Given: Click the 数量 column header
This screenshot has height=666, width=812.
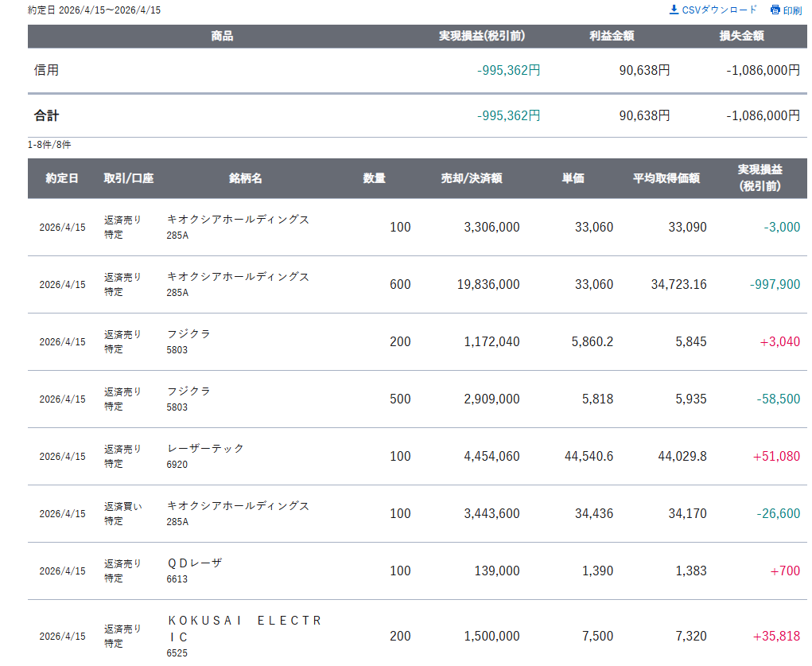Looking at the screenshot, I should [375, 178].
